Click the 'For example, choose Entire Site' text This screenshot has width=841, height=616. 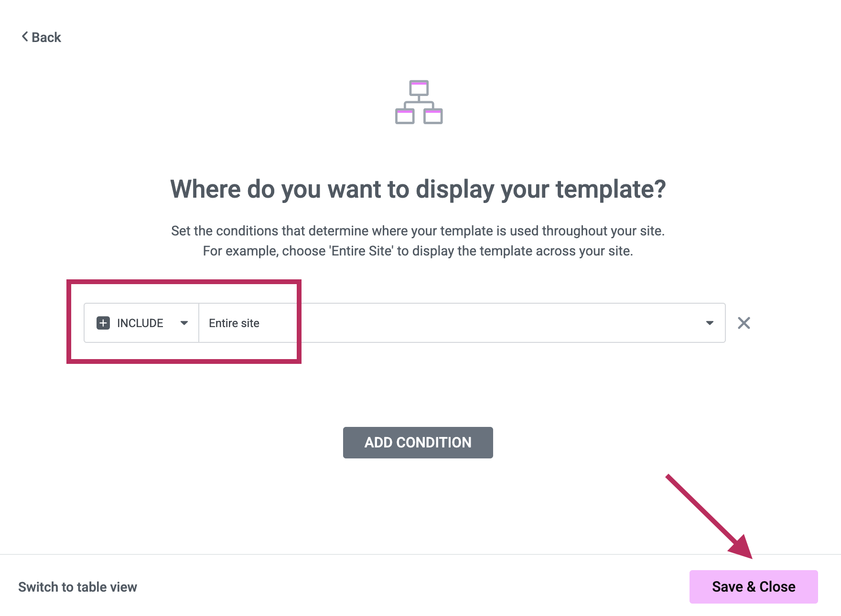tap(418, 251)
